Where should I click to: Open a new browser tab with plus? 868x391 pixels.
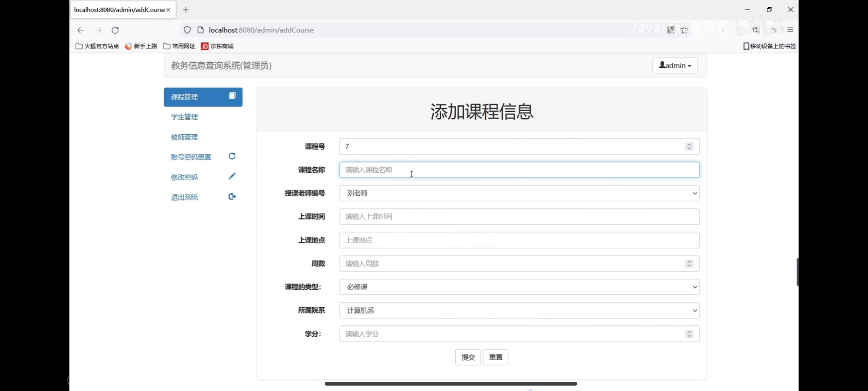186,10
